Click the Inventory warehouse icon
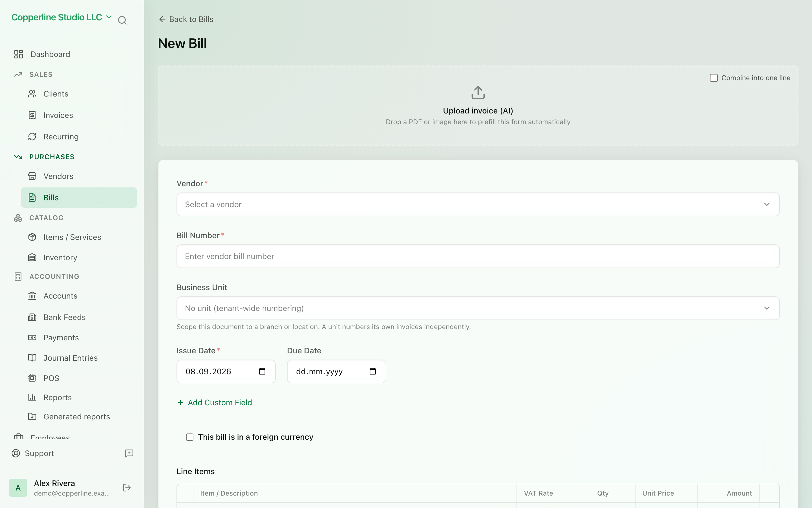Viewport: 812px width, 508px height. pyautogui.click(x=32, y=257)
